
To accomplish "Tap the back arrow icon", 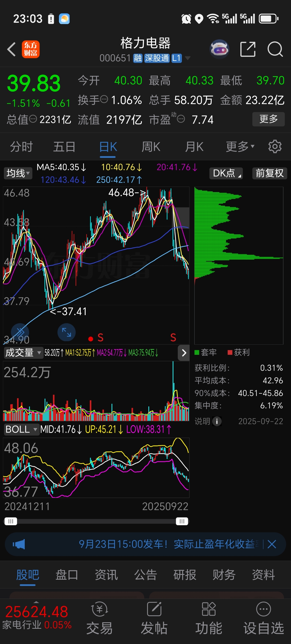I will click(x=11, y=49).
